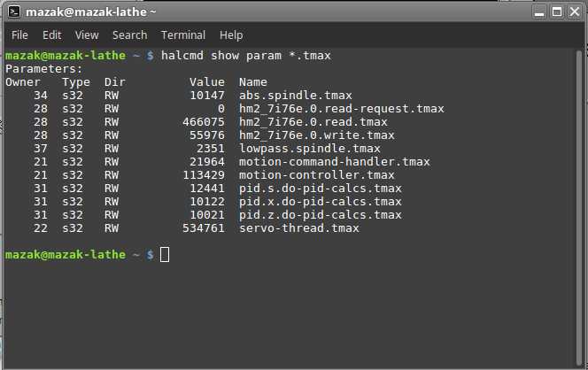Open the Search menu
This screenshot has width=588, height=370.
click(130, 35)
